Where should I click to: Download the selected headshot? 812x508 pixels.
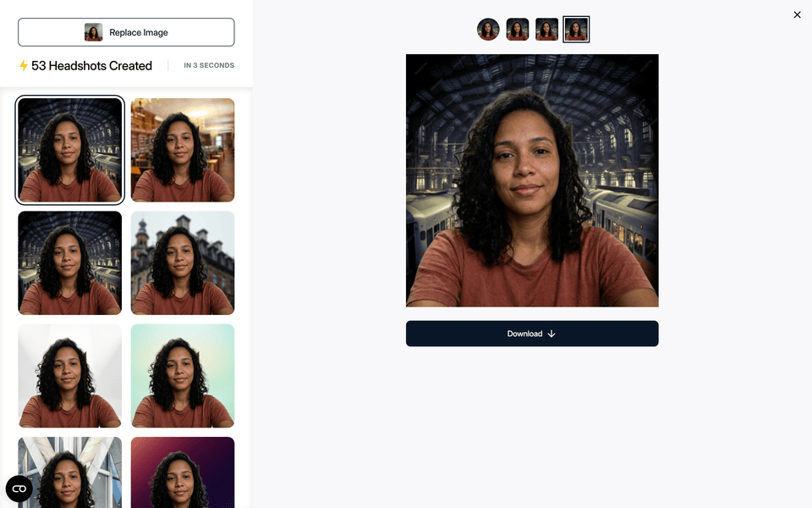pos(532,334)
